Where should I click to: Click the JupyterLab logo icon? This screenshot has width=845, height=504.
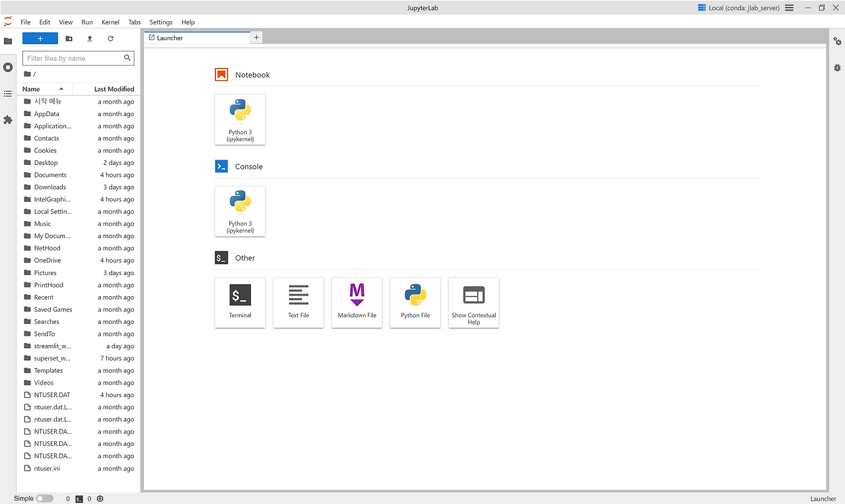tap(8, 22)
